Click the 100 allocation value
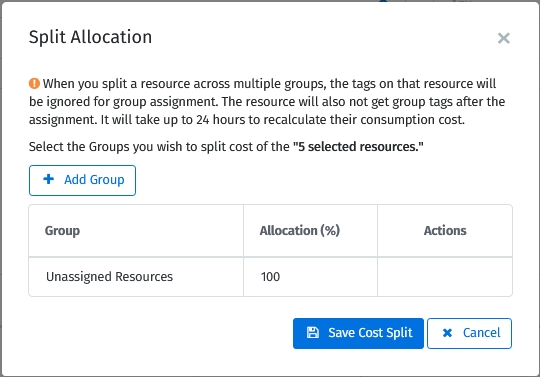The width and height of the screenshot is (540, 377). click(270, 277)
